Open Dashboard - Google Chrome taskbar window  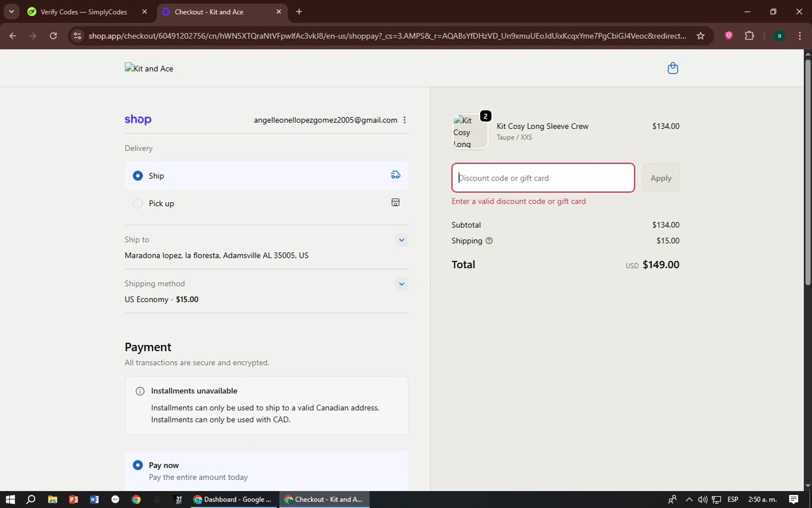pos(234,499)
